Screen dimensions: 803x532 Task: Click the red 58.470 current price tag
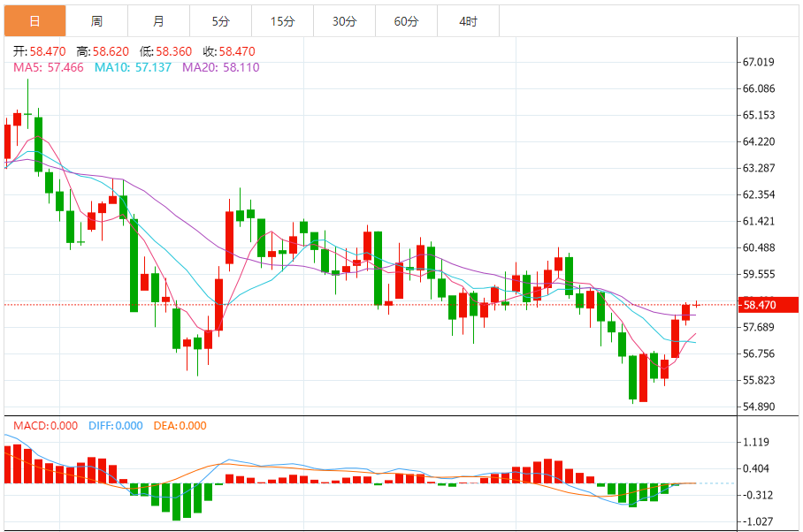coord(766,305)
